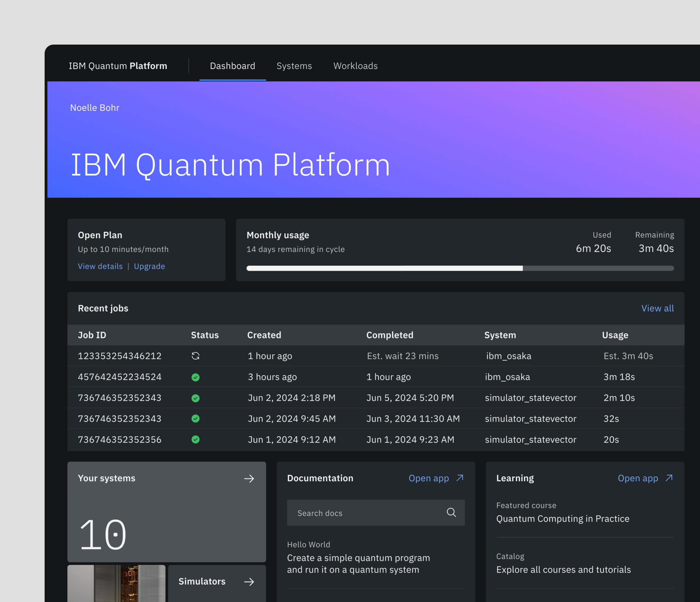This screenshot has width=700, height=602.
Task: Click green check icon in Jun 2 2:18 PM row
Action: (195, 398)
